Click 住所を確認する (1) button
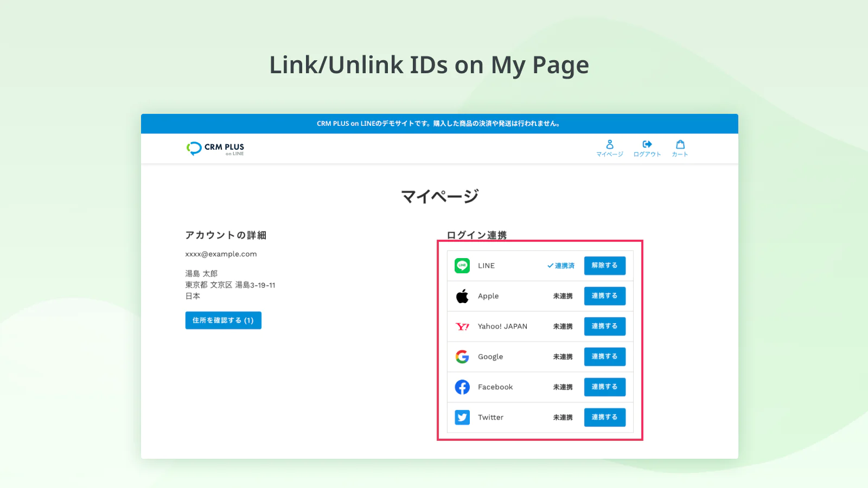This screenshot has width=868, height=488. tap(224, 320)
